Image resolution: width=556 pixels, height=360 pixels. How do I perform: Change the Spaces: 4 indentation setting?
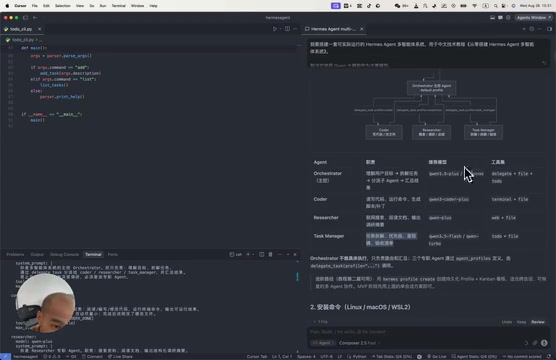pyautogui.click(x=306, y=356)
